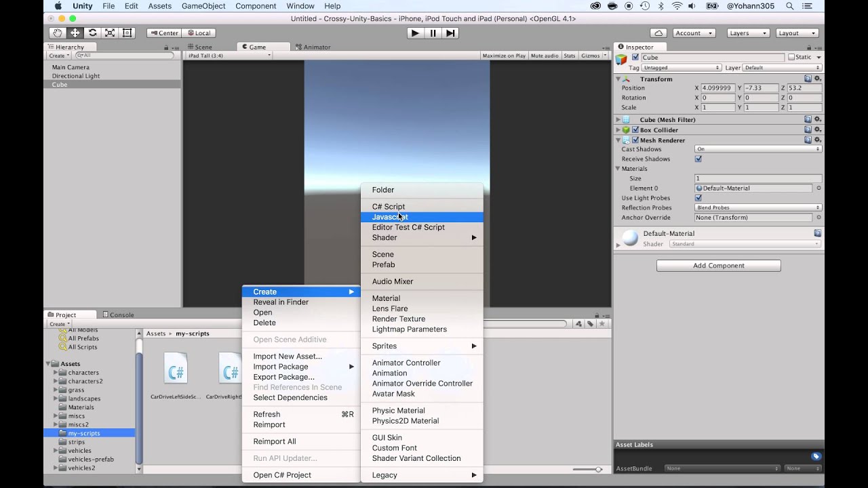Screen dimensions: 868x488
Task: Open the Layers dropdown in toolbar
Action: click(x=748, y=33)
